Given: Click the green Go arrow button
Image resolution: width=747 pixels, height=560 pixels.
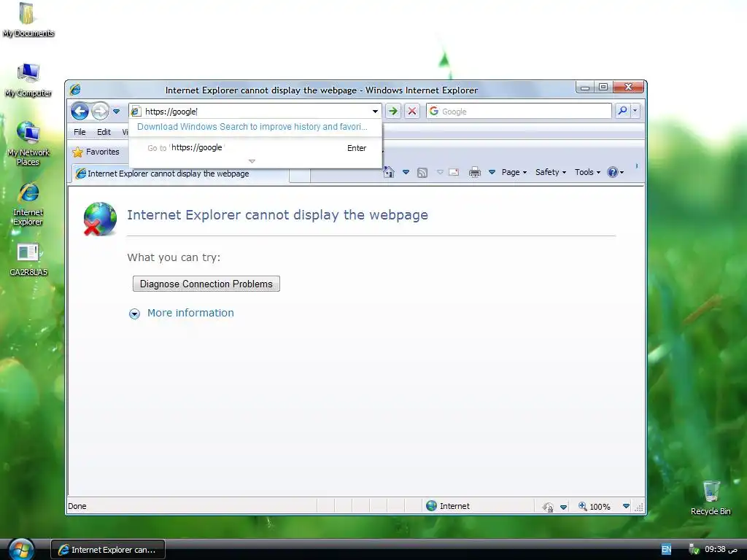Looking at the screenshot, I should coord(393,112).
